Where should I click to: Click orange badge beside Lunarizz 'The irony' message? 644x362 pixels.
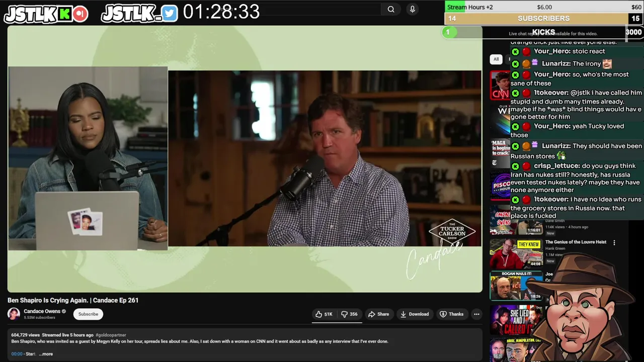click(526, 64)
